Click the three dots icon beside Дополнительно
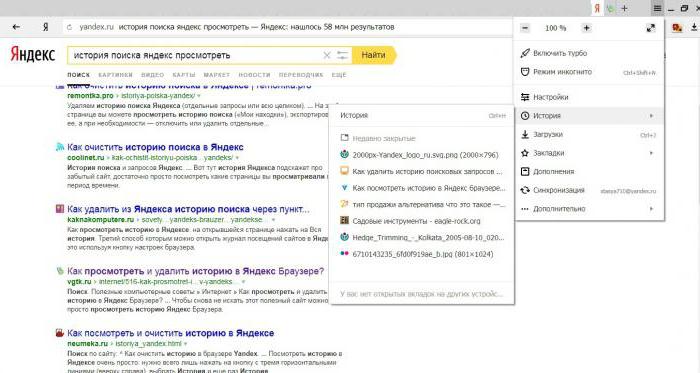The height and width of the screenshot is (373, 700). pos(525,209)
